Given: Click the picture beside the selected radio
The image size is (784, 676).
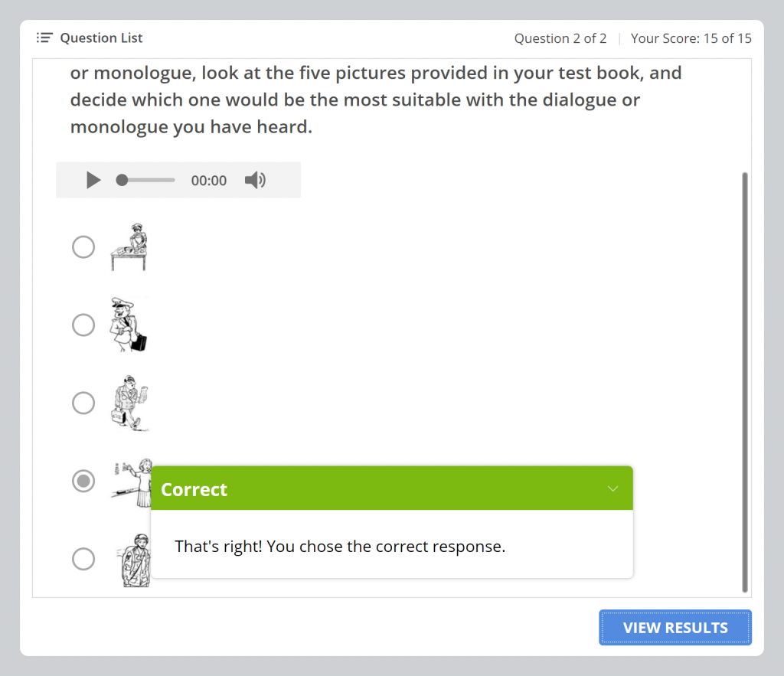Looking at the screenshot, I should pyautogui.click(x=130, y=482).
